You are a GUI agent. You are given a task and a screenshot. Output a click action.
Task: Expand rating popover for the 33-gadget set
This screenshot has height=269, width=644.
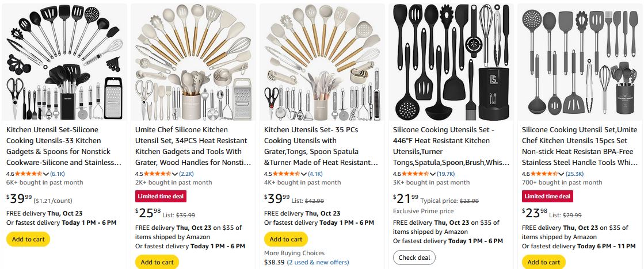[x=47, y=173]
